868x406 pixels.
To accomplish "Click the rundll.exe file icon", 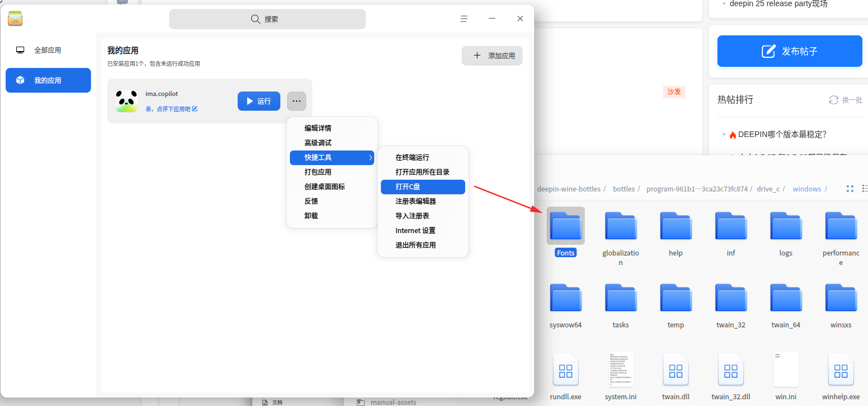I will coord(566,369).
